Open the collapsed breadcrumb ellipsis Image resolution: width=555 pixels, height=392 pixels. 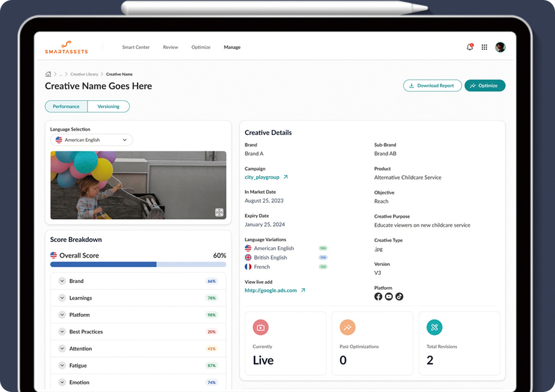61,74
